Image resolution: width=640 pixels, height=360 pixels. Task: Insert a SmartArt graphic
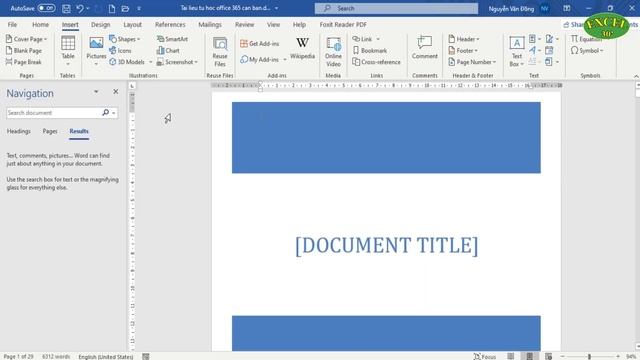pyautogui.click(x=172, y=39)
